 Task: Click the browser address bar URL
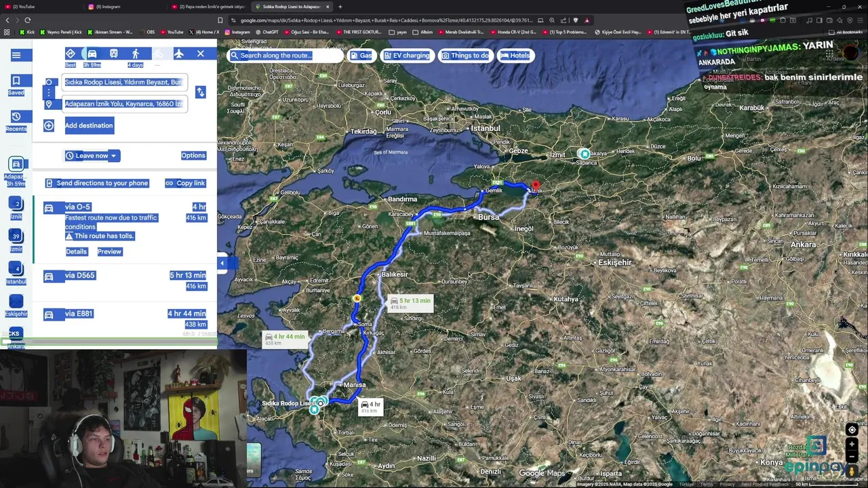[387, 20]
